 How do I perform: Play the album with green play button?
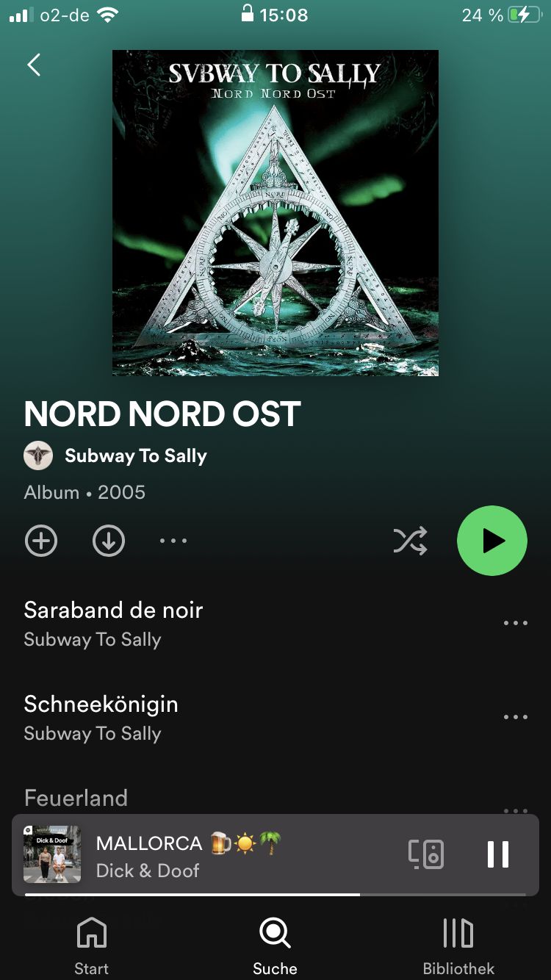click(x=492, y=541)
